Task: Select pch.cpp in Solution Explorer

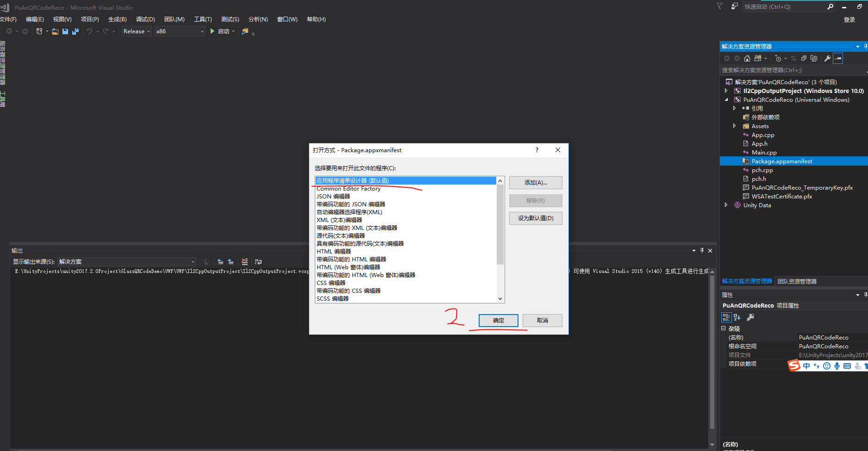Action: pyautogui.click(x=762, y=170)
